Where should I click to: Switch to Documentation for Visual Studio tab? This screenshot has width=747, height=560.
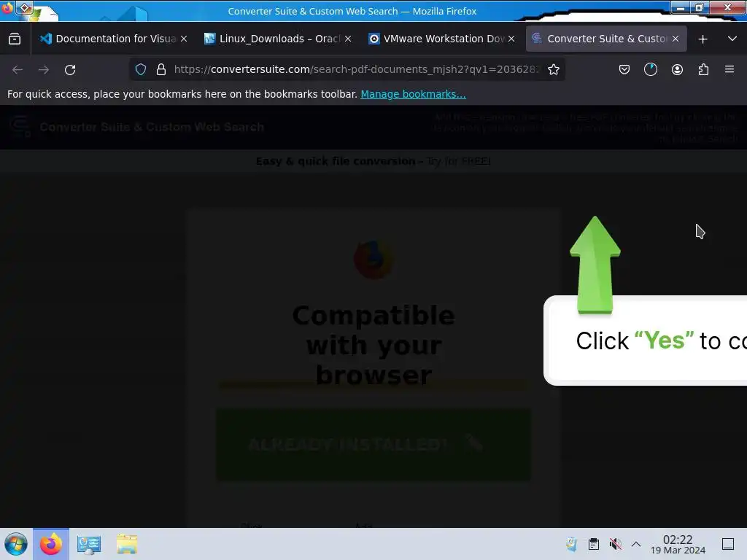(x=113, y=39)
